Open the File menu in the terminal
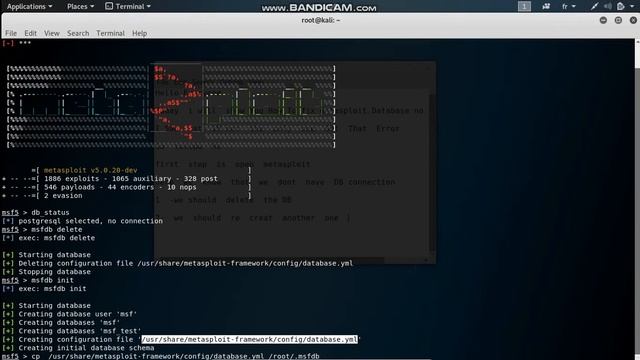The height and width of the screenshot is (360, 640). pyautogui.click(x=11, y=33)
